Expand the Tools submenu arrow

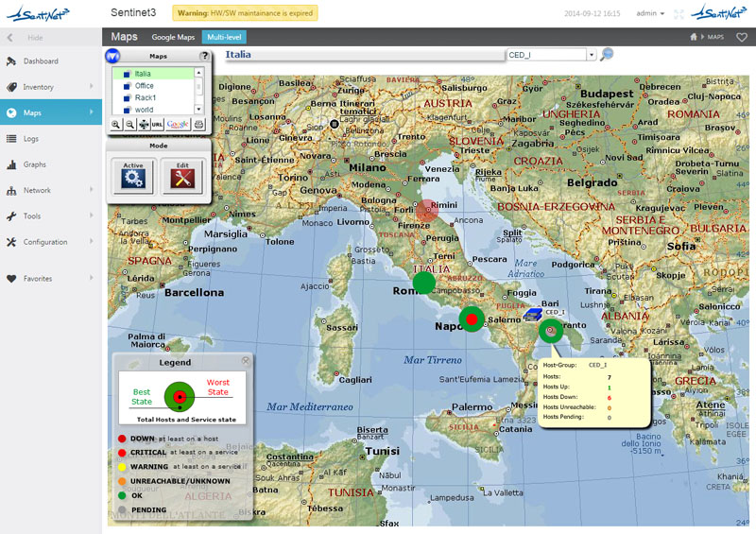tap(91, 215)
